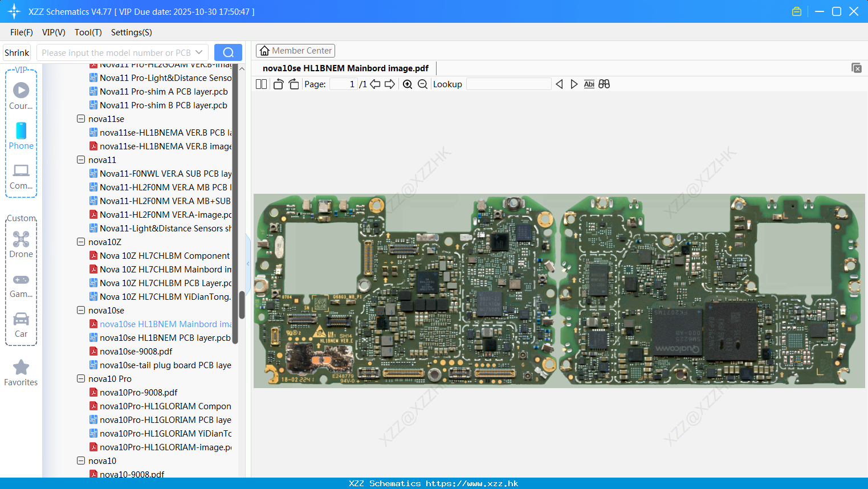868x489 pixels.
Task: Click the page number field
Action: tap(344, 84)
